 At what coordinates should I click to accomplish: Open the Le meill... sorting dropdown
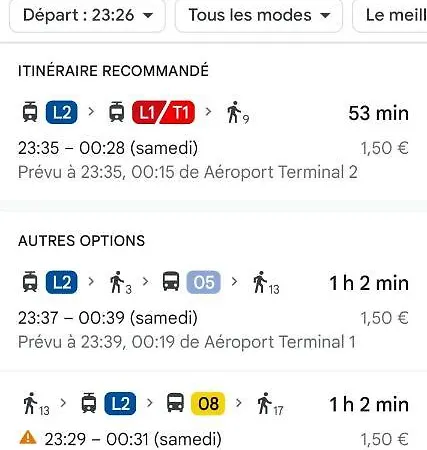390,15
